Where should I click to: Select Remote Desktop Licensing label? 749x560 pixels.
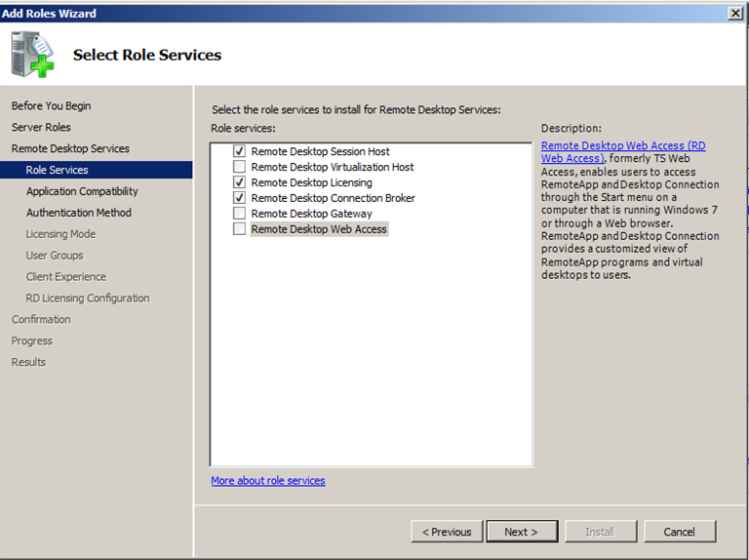tap(311, 182)
